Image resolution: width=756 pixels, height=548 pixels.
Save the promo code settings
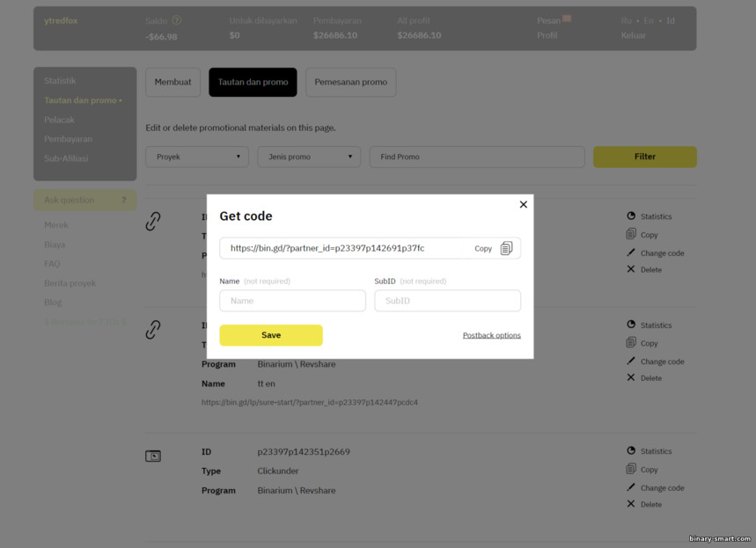point(271,335)
